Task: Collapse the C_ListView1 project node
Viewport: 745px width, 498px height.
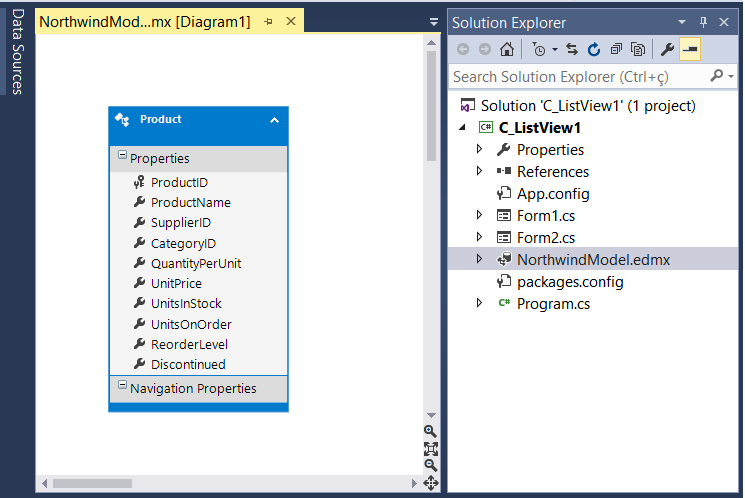Action: (x=462, y=127)
